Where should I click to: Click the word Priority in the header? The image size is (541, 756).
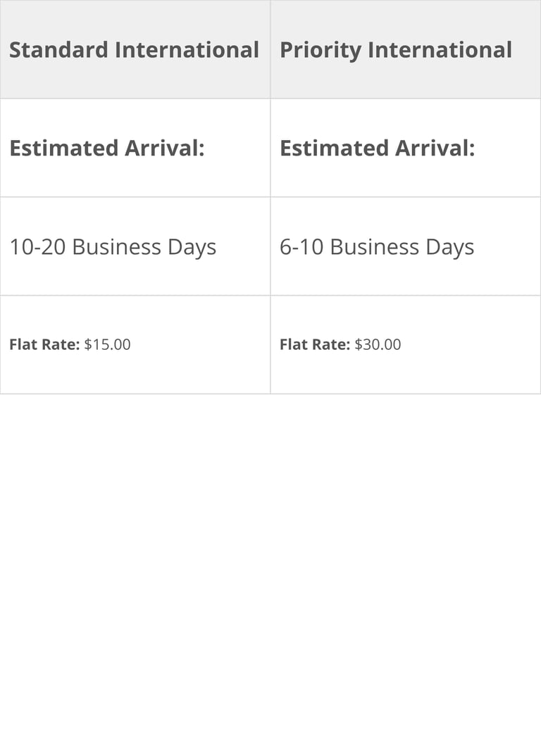click(321, 50)
